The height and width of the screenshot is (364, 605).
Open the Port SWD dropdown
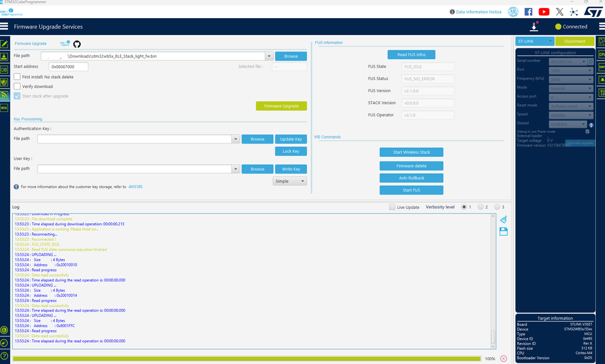point(570,71)
